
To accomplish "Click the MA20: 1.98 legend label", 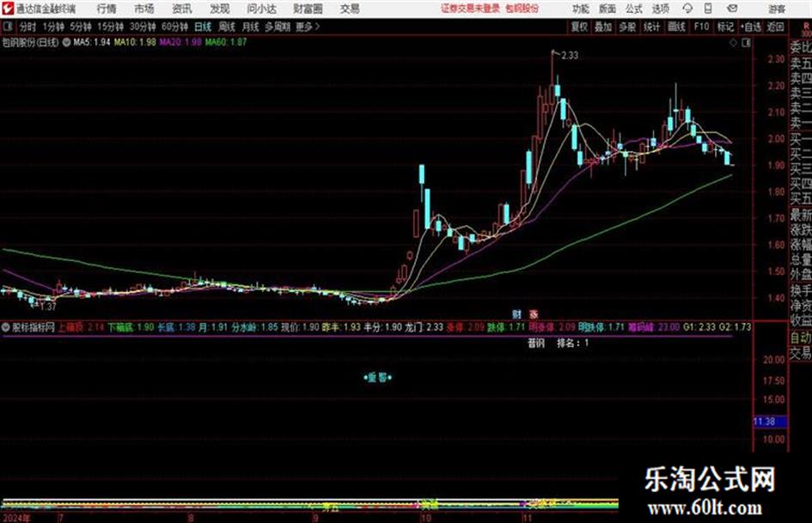I will click(x=180, y=42).
